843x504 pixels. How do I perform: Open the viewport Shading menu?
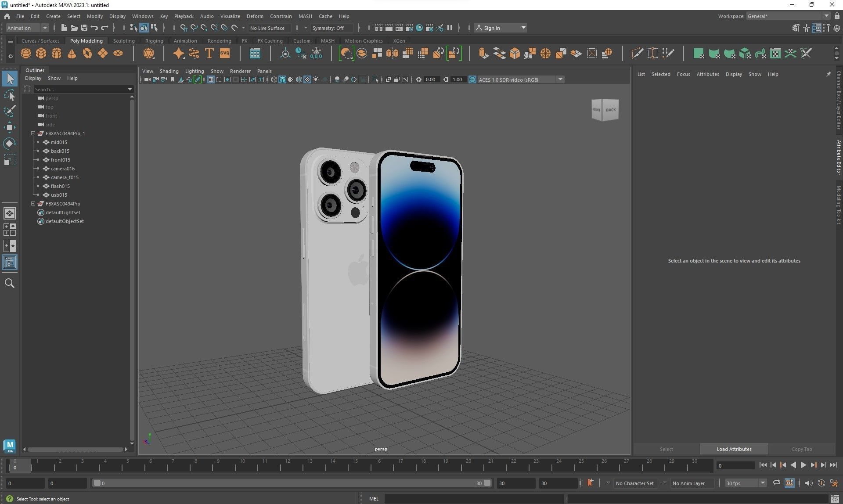click(x=169, y=71)
